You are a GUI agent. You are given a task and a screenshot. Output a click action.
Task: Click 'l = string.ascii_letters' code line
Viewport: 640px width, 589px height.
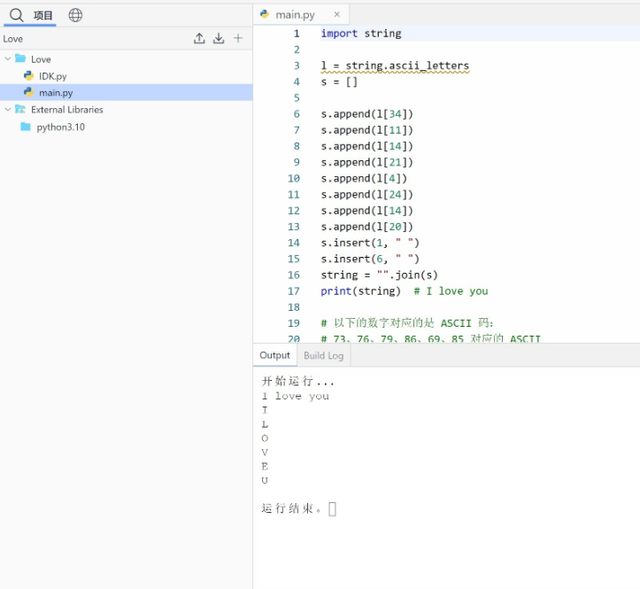(395, 66)
